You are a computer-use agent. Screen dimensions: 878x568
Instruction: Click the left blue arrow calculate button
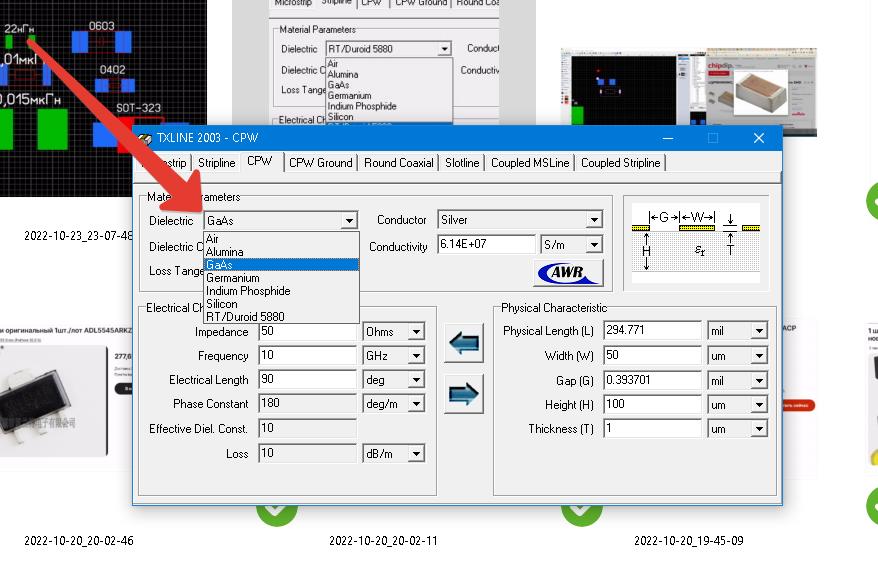[464, 343]
